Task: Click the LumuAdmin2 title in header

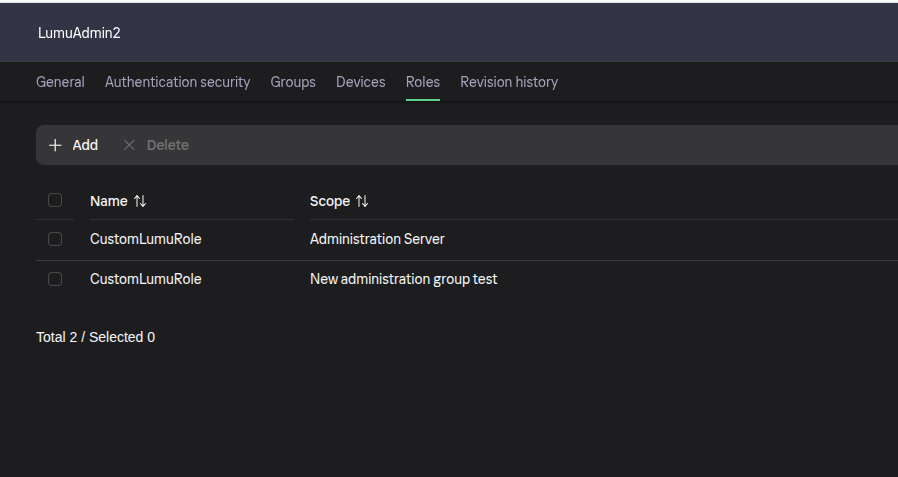Action: 79,33
